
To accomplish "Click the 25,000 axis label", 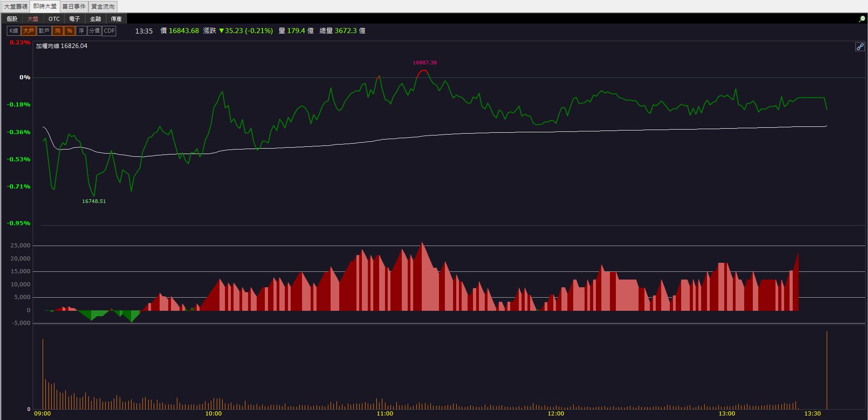I will 20,246.
